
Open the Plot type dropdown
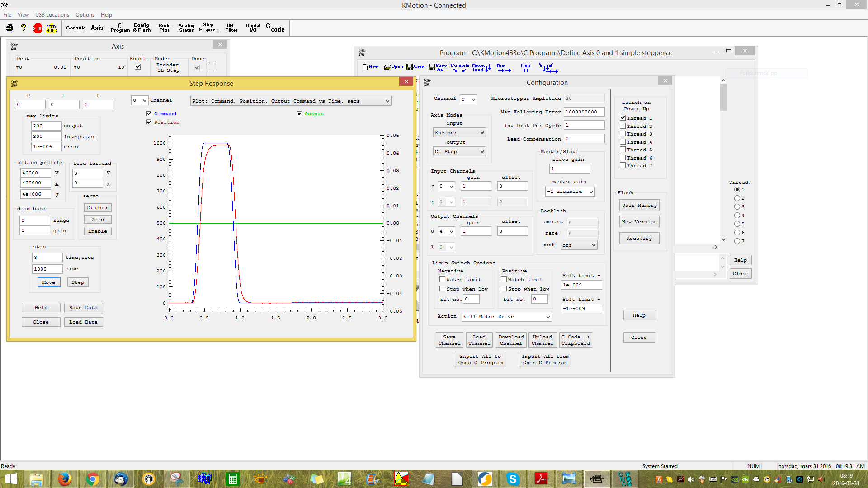290,101
